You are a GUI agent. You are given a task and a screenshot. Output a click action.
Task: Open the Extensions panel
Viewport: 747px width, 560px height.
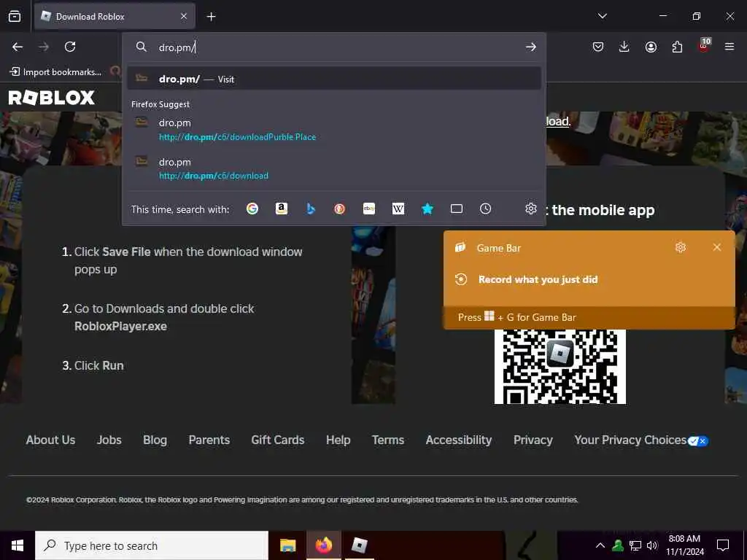pos(677,47)
